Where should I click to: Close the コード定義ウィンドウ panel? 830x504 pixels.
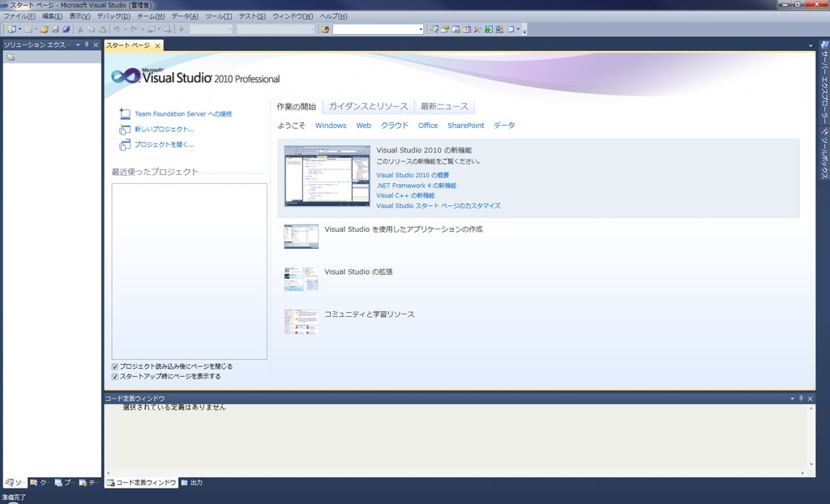(810, 399)
